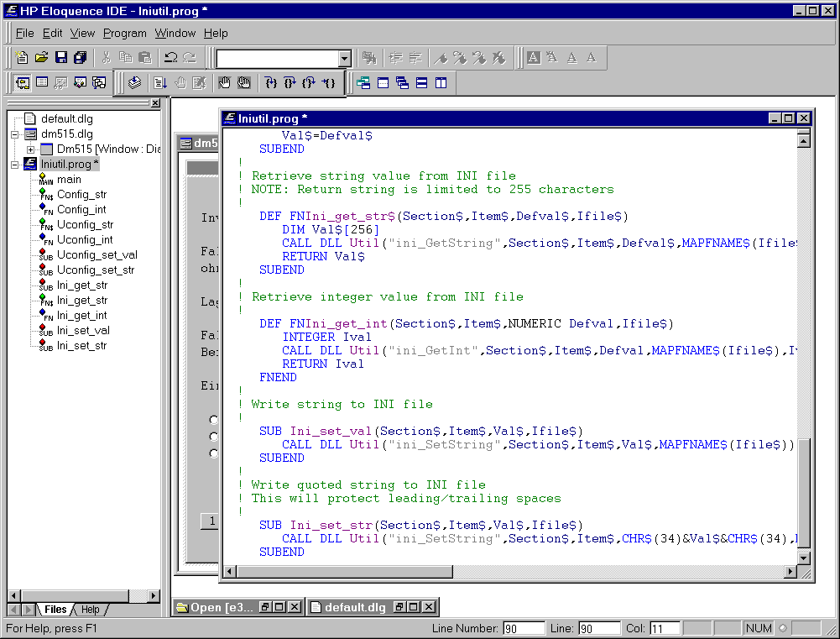Click the Line Number input field
Image resolution: width=840 pixels, height=639 pixels.
tap(523, 628)
